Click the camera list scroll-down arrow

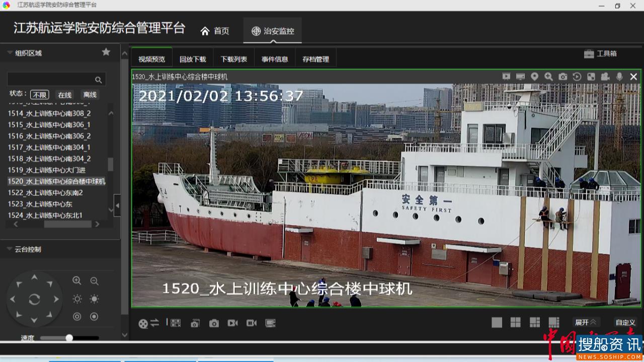coord(111,210)
